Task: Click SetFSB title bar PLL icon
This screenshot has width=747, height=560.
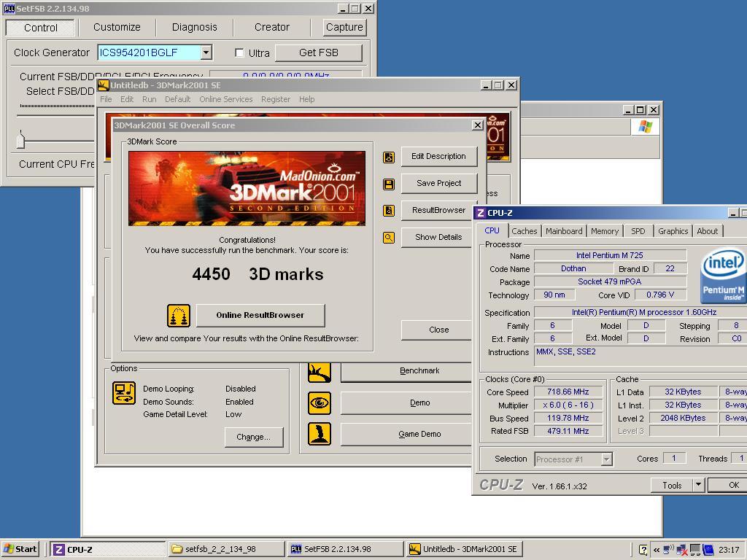Action: [x=9, y=9]
